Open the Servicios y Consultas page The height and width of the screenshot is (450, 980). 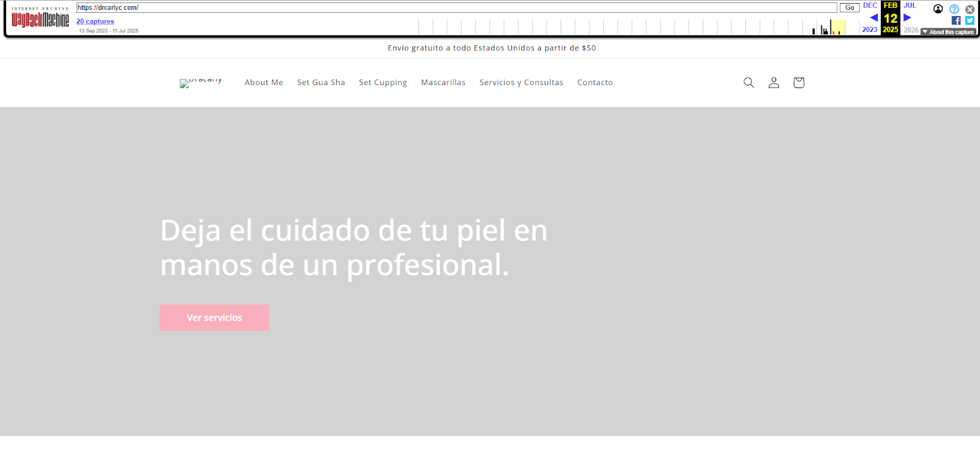[521, 83]
